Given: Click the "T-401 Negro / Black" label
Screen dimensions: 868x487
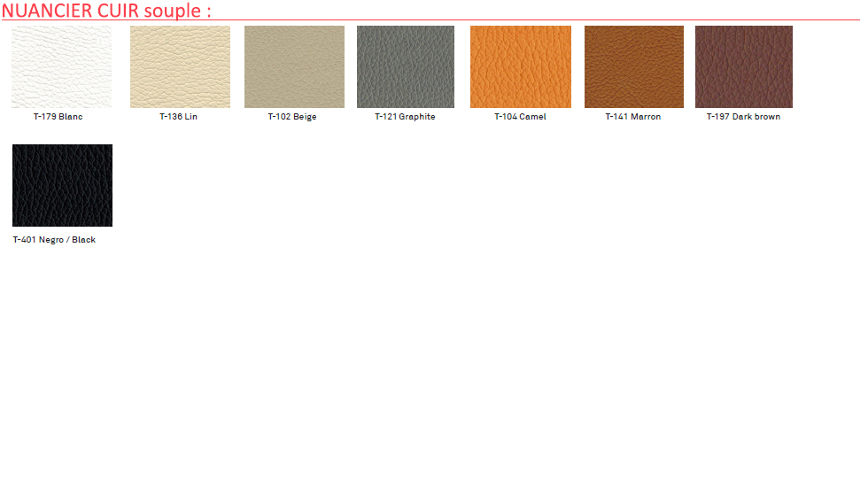Looking at the screenshot, I should (x=54, y=240).
